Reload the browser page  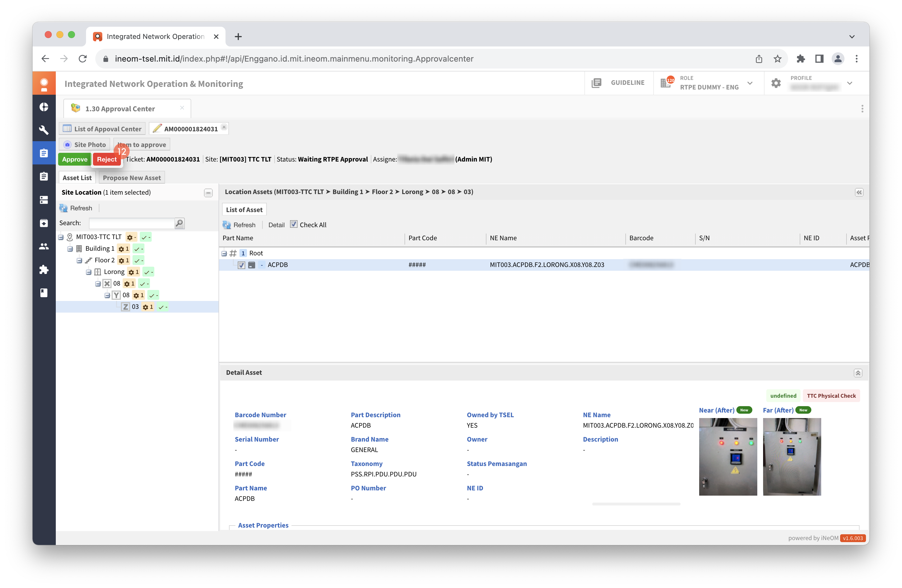click(x=83, y=59)
